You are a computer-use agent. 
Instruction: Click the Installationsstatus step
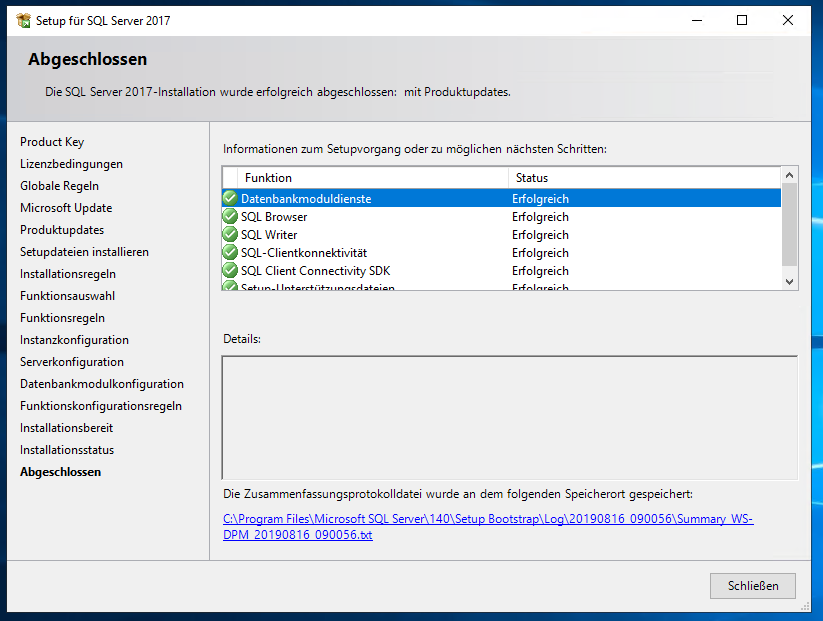[x=67, y=450]
